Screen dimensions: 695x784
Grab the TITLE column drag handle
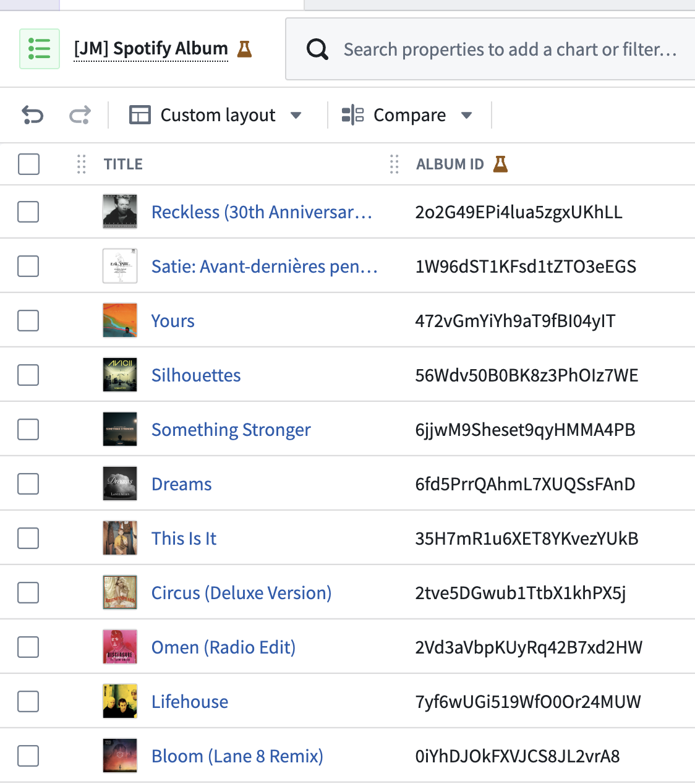(x=81, y=164)
